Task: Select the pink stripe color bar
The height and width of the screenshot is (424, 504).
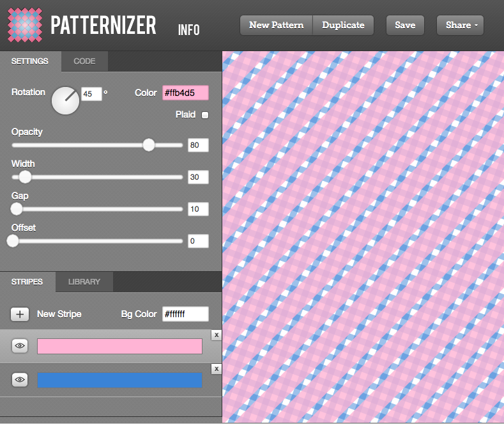Action: pos(119,346)
